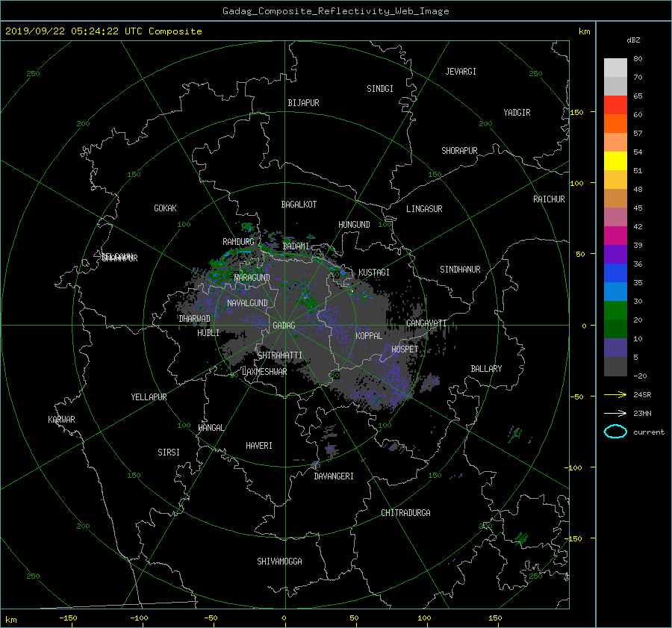Click the 57 value on dBZ scale
Image resolution: width=672 pixels, height=628 pixels.
pyautogui.click(x=638, y=134)
